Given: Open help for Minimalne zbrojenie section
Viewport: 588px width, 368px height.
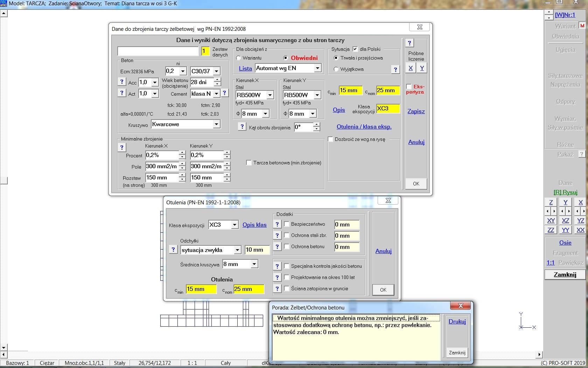Looking at the screenshot, I should point(122,147).
